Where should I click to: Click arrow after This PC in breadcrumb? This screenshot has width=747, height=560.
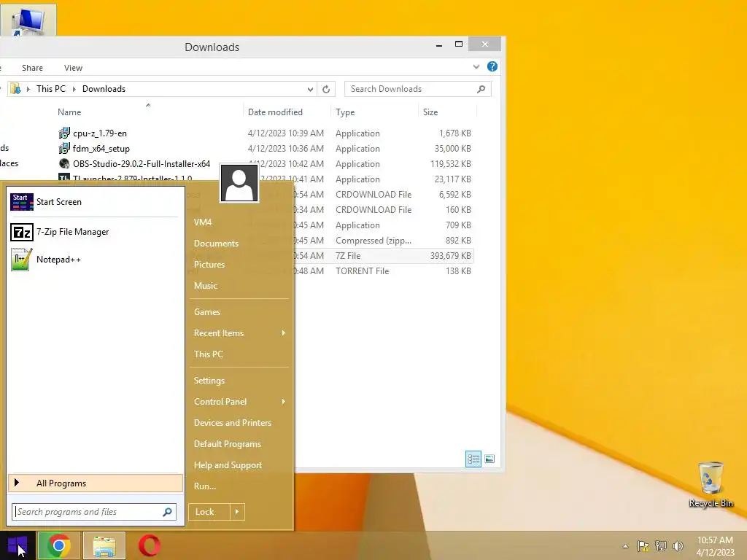click(x=74, y=89)
